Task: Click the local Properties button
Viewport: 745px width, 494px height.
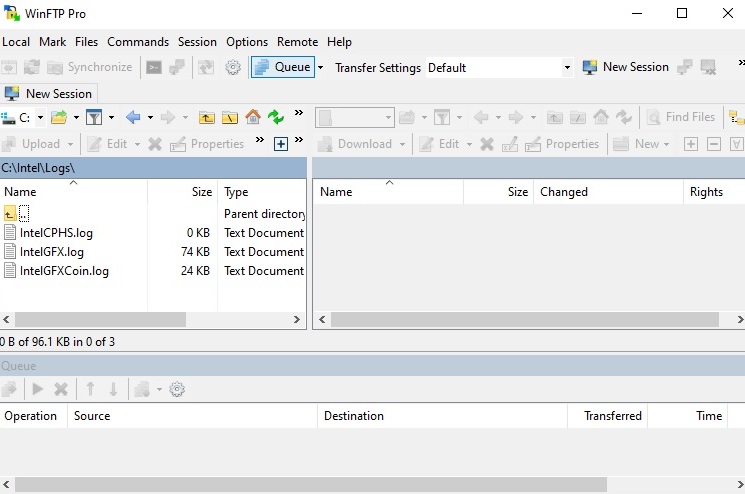Action: pos(207,144)
